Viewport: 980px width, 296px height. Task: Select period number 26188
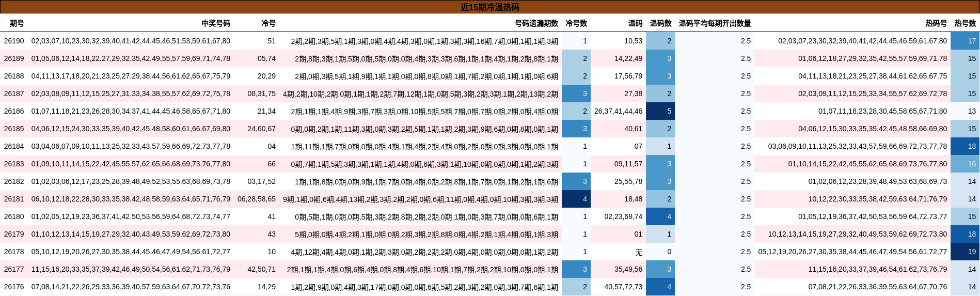pos(14,76)
